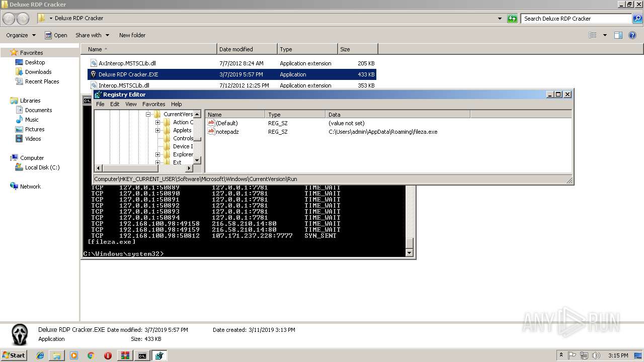Sort files by Size column header

click(358, 49)
